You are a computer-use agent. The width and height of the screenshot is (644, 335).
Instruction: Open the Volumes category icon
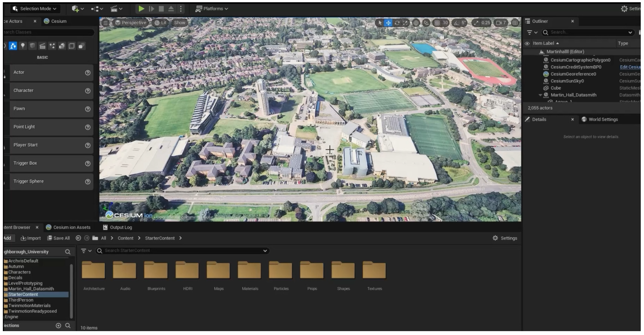(72, 46)
